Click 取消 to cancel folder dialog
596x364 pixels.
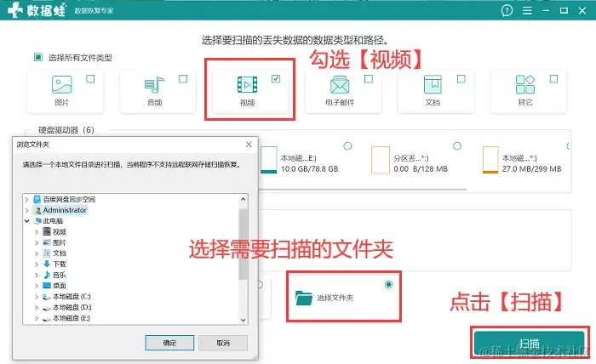pos(223,343)
